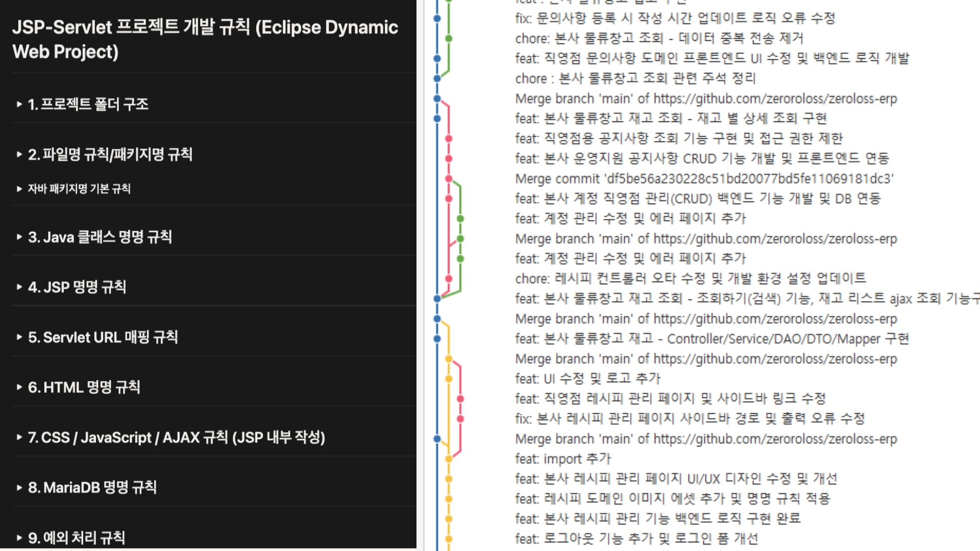
Task: Select commit feat: Controller/Service/DAO/DTO/Mapper 구현
Action: point(713,339)
